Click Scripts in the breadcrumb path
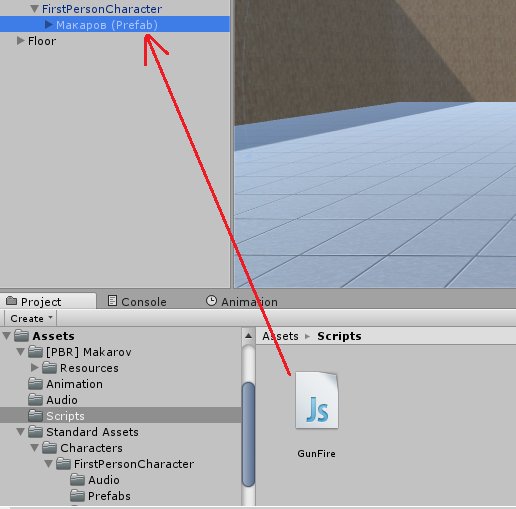This screenshot has height=509, width=516. tap(339, 336)
